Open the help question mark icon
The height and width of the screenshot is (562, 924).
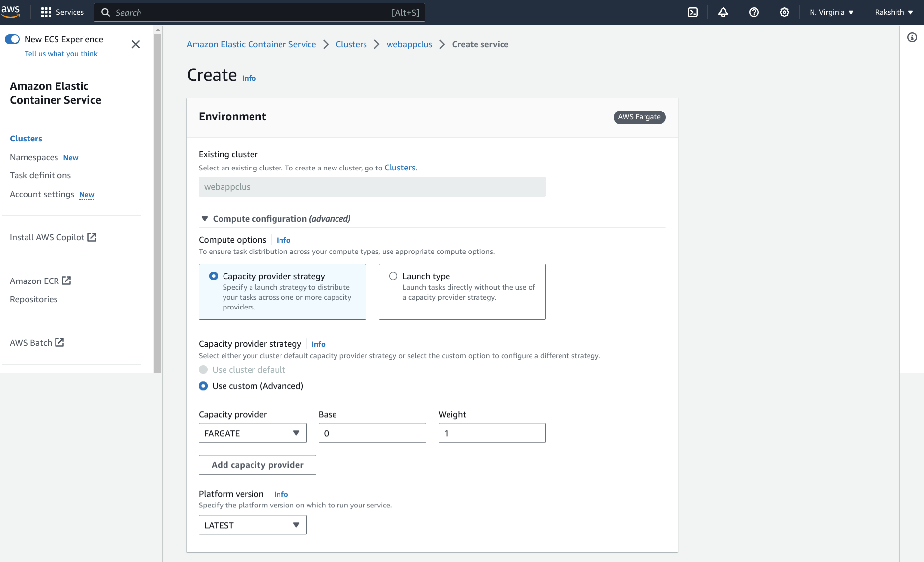(x=754, y=12)
